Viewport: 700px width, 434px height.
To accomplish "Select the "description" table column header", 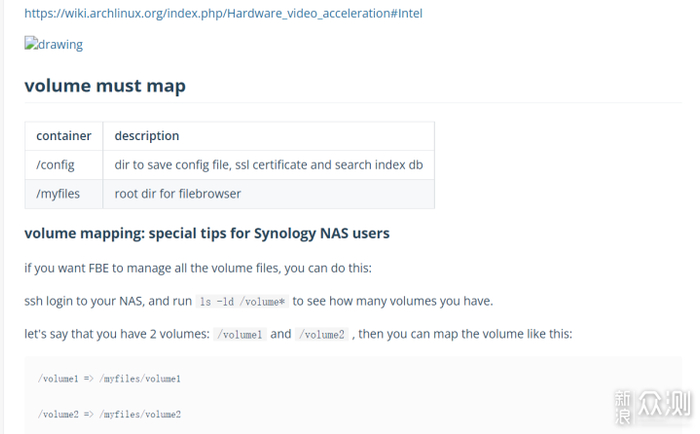I will 147,136.
